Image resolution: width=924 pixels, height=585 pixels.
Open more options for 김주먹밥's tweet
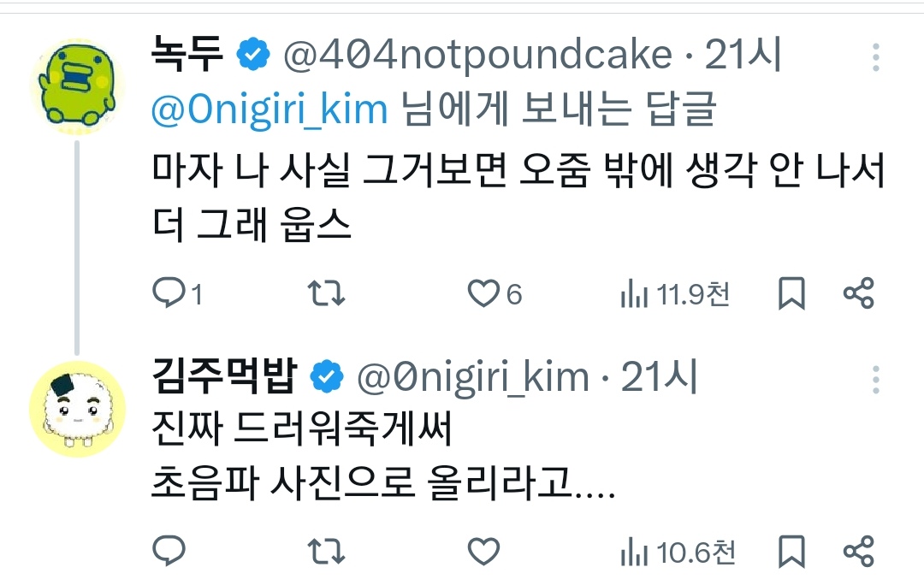point(876,378)
